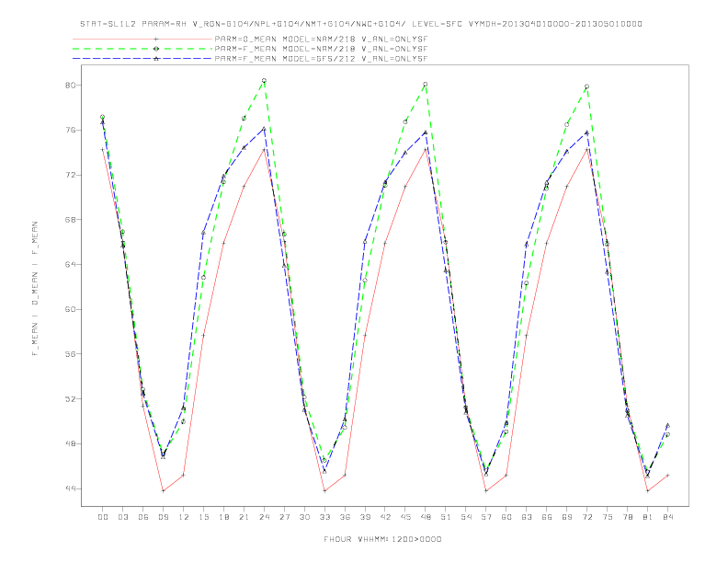Image resolution: width=728 pixels, height=563 pixels.
Task: Click x-axis tick label 45
Action: click(x=405, y=517)
